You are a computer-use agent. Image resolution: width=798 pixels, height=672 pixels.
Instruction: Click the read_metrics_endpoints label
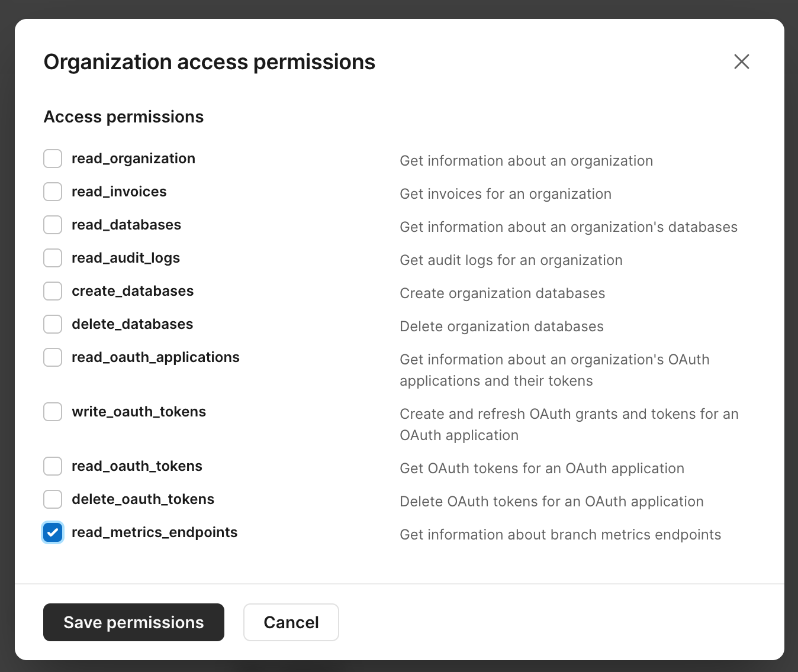tap(154, 532)
